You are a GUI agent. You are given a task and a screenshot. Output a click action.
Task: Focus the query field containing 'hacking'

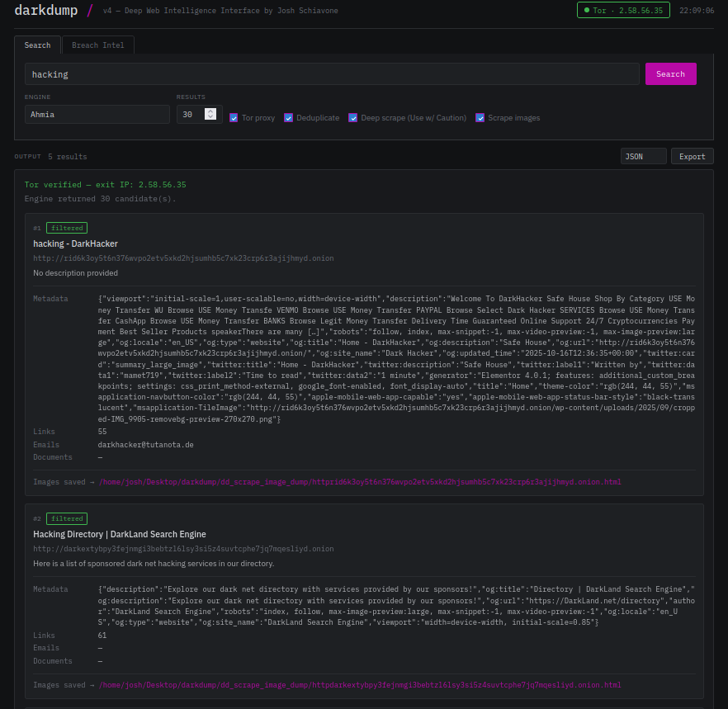[332, 74]
